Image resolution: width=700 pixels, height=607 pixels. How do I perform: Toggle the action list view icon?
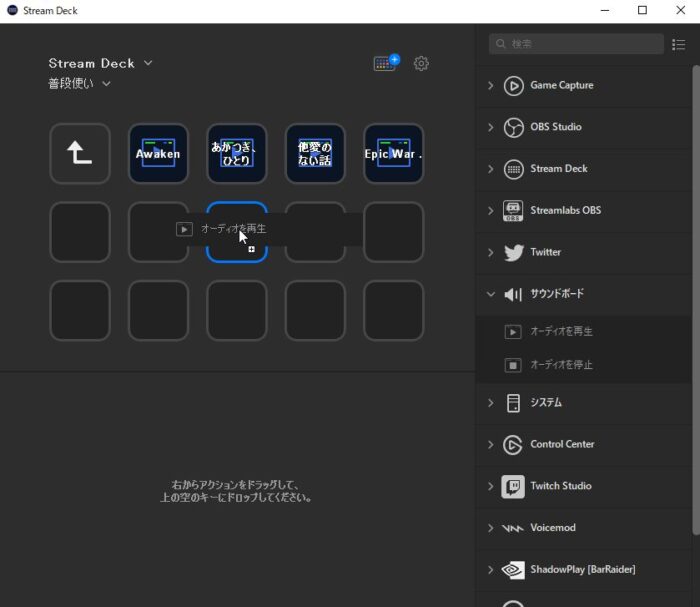[679, 44]
